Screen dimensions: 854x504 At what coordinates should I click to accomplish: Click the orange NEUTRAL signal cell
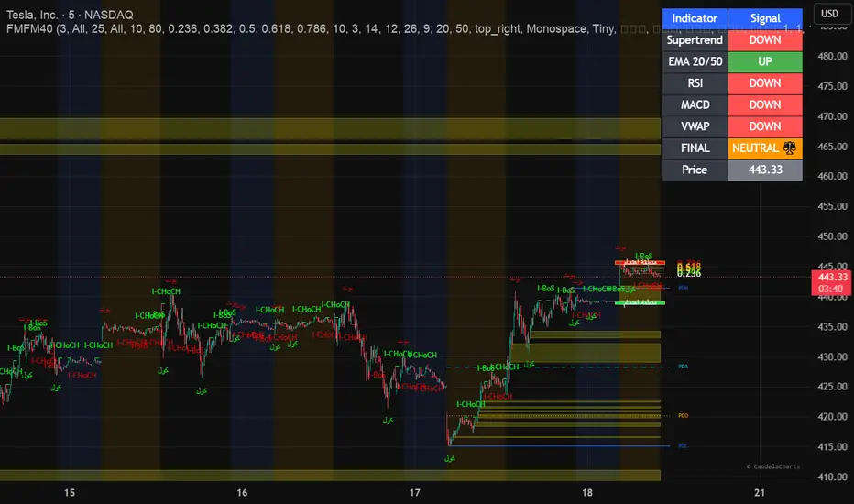765,148
